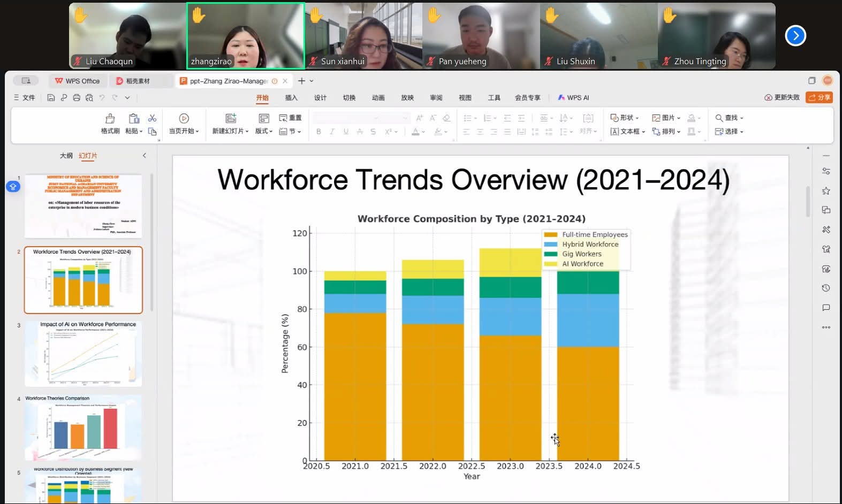The image size is (842, 504).
Task: Click the properties sliders icon in right sidebar
Action: 826,171
